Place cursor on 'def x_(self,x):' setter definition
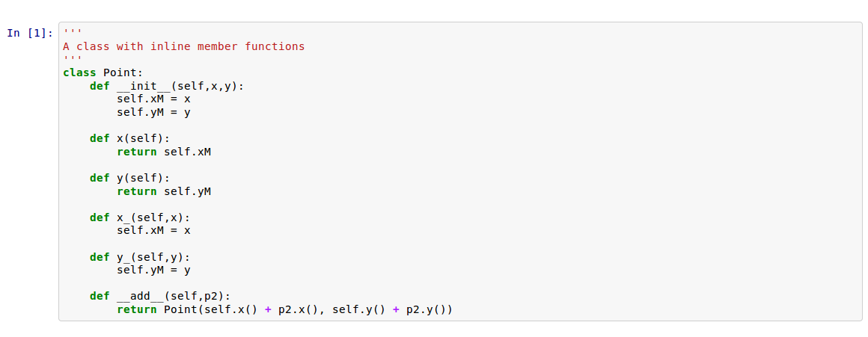 (x=140, y=217)
